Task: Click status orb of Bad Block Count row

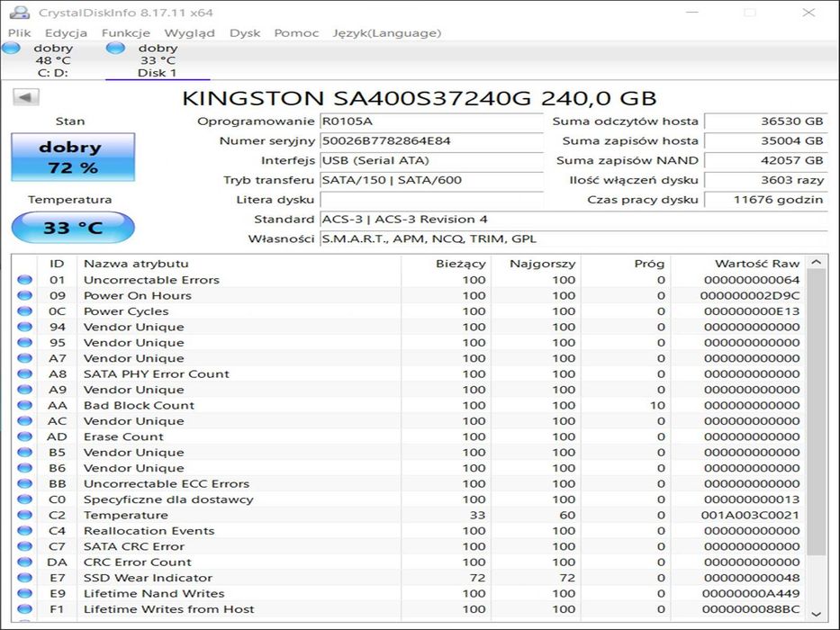Action: pos(24,405)
